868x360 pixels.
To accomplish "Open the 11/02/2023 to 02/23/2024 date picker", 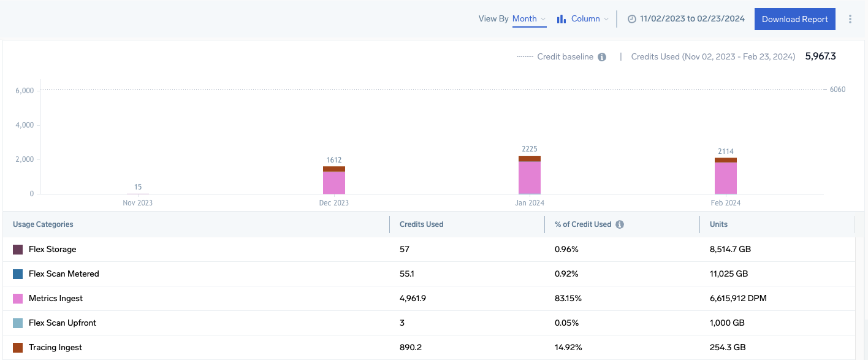I will [685, 18].
